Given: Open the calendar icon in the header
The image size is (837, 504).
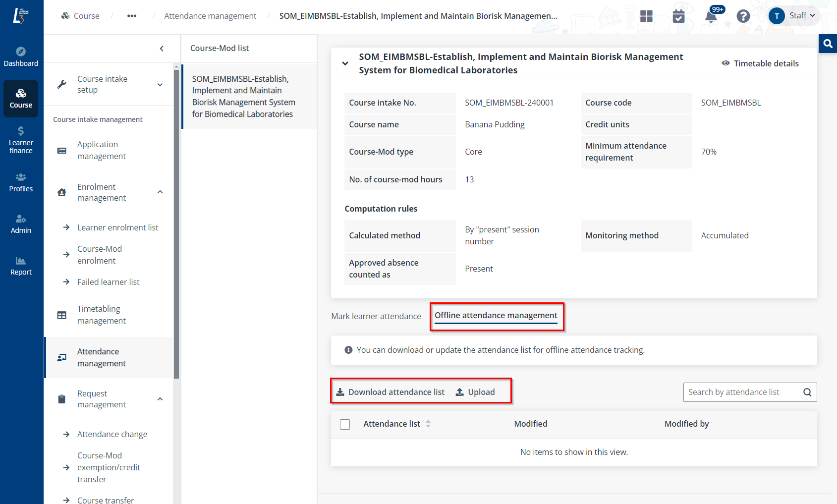Looking at the screenshot, I should pyautogui.click(x=679, y=16).
